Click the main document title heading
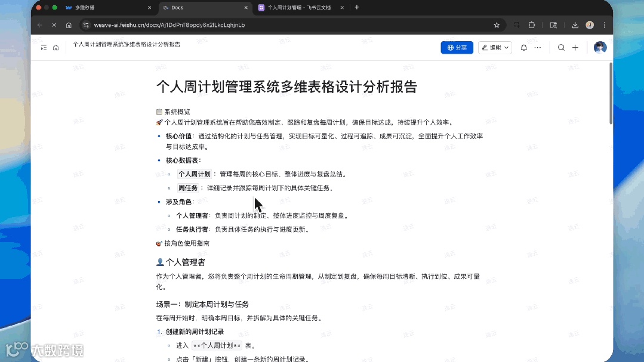644x362 pixels. click(x=286, y=86)
